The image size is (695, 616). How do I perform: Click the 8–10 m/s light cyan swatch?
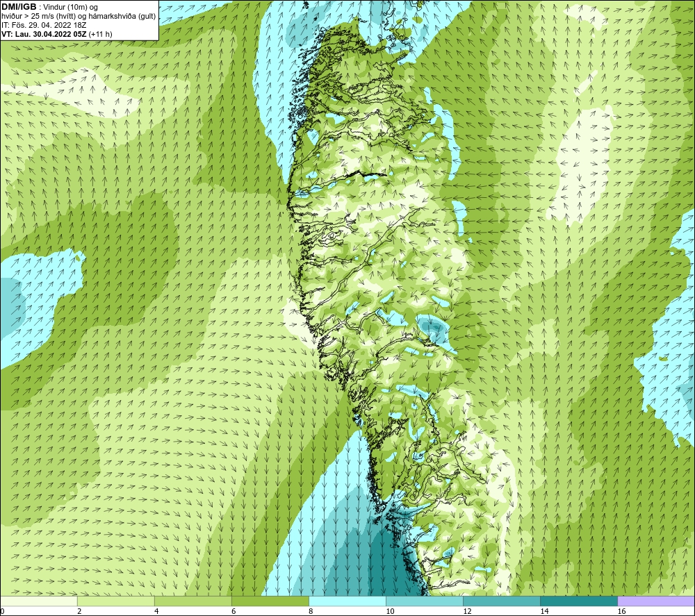tap(347, 601)
